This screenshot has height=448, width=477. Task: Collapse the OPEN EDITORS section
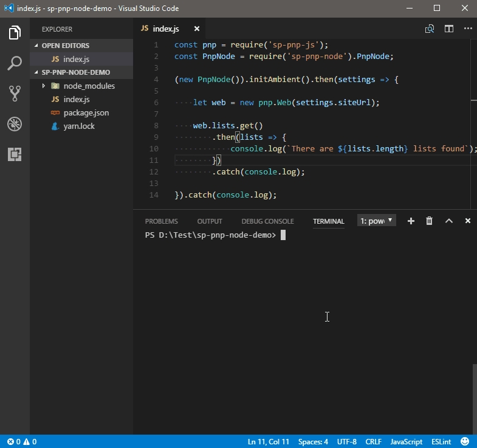pyautogui.click(x=65, y=46)
